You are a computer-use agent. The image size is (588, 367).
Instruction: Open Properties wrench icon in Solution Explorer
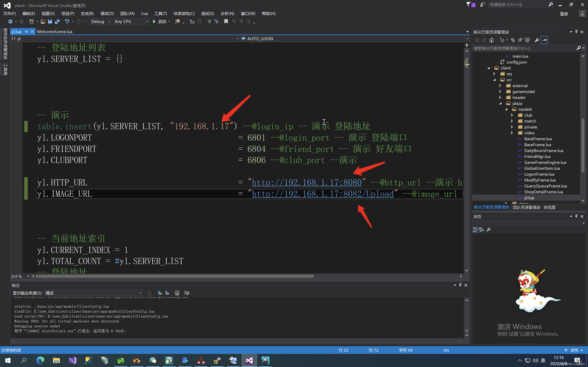pyautogui.click(x=537, y=40)
